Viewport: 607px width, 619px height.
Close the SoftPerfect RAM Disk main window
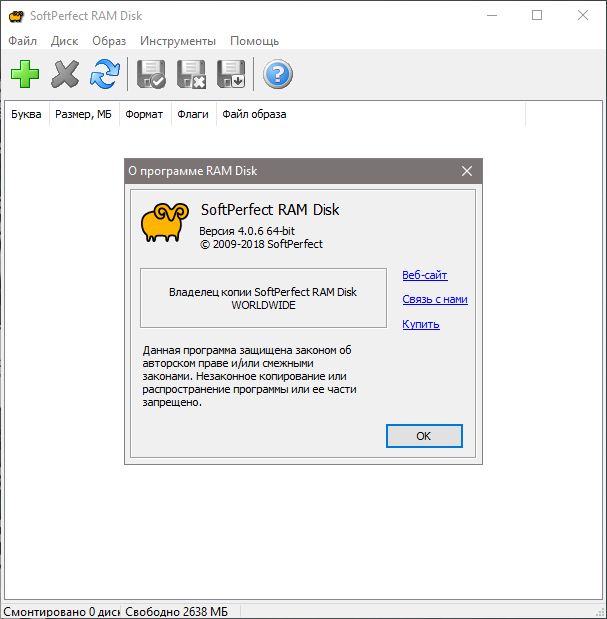583,15
